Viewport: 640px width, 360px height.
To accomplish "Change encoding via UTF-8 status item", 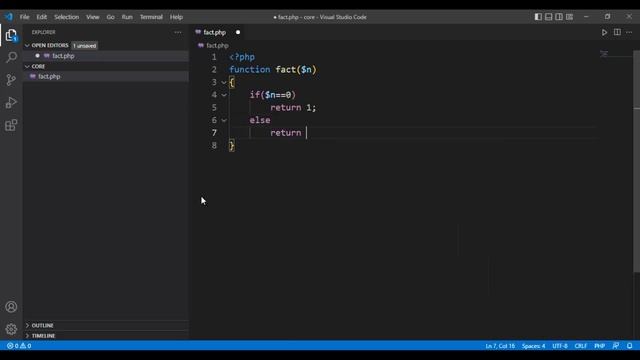I will pos(560,346).
